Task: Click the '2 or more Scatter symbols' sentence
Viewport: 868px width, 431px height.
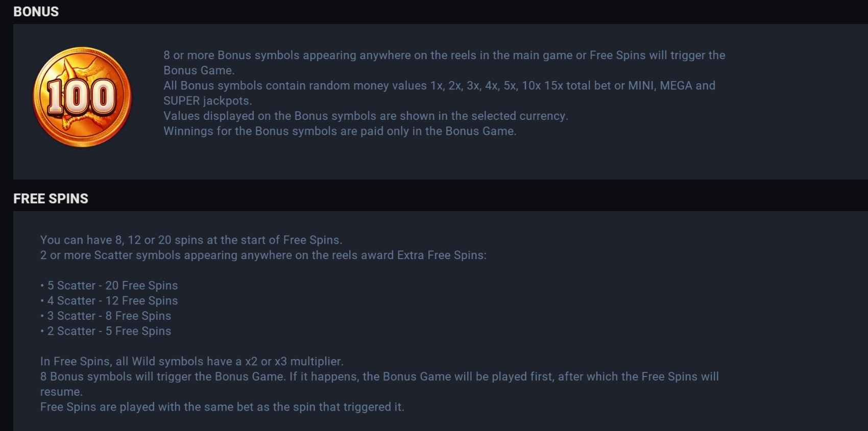Action: tap(263, 255)
